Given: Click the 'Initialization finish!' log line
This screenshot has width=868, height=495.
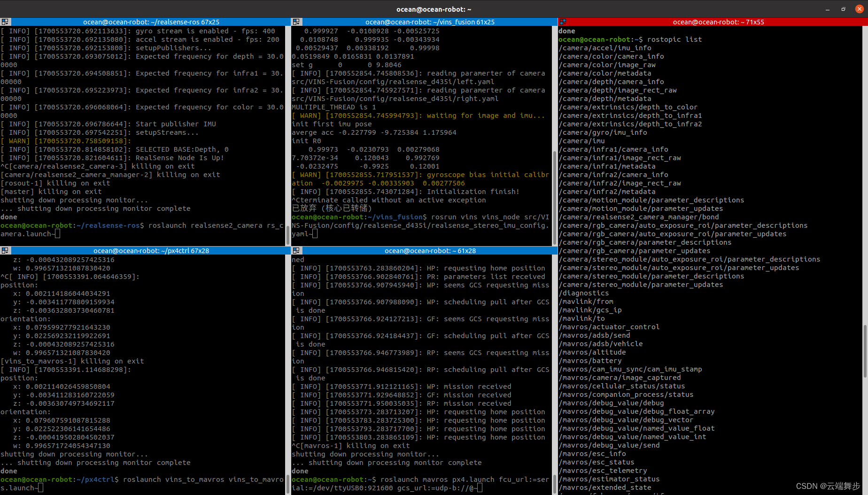Looking at the screenshot, I should click(x=405, y=192).
